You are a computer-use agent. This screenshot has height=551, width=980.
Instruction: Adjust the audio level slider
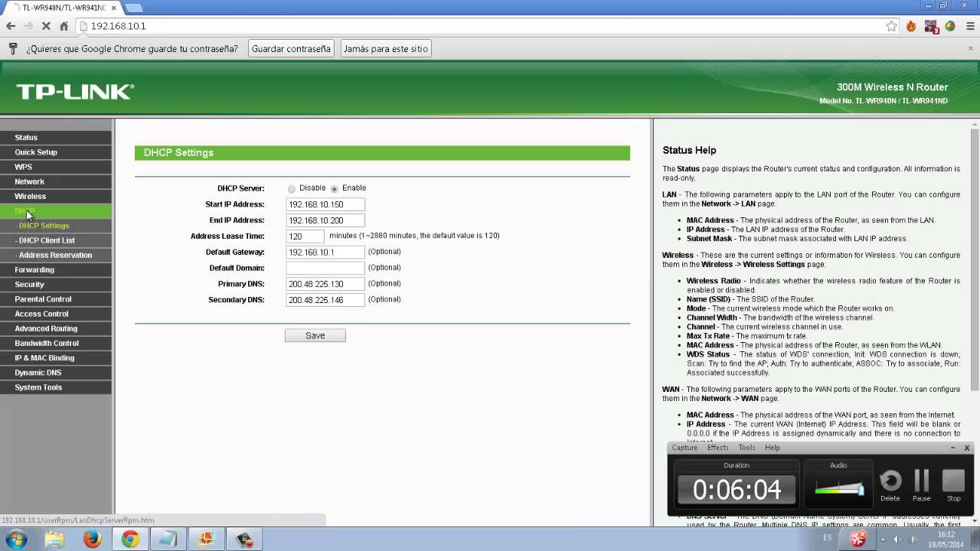(839, 488)
